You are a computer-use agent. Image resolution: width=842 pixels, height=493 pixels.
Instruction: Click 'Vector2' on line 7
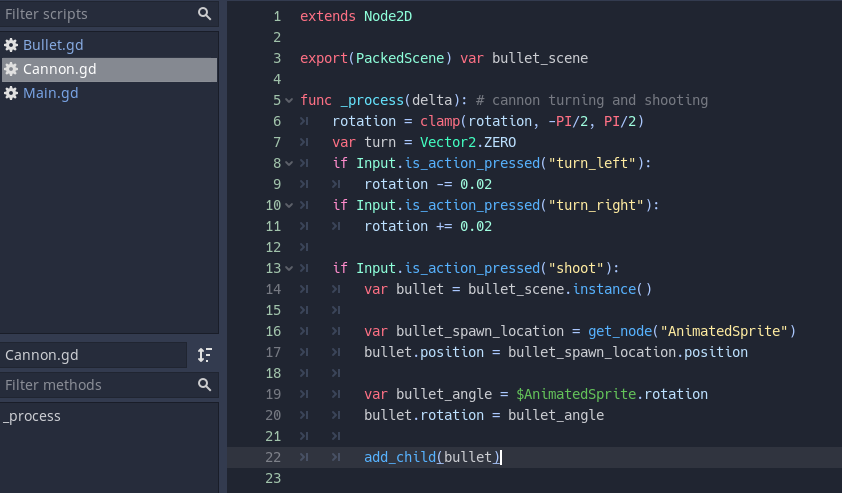click(x=448, y=142)
